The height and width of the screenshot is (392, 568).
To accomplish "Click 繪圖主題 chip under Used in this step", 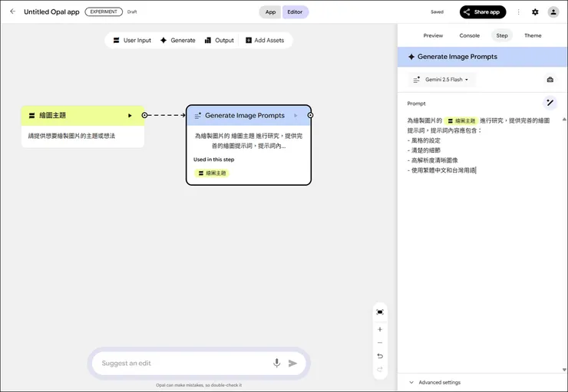I will click(x=212, y=173).
